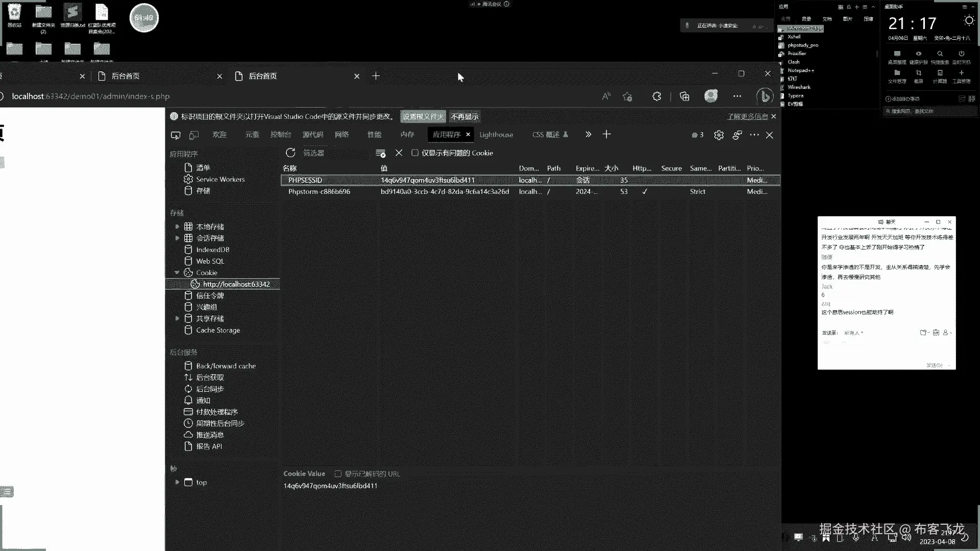Click the refresh cookies icon

click(x=290, y=153)
